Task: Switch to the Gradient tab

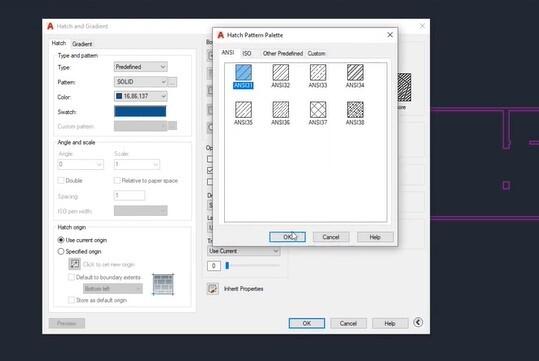Action: click(82, 44)
